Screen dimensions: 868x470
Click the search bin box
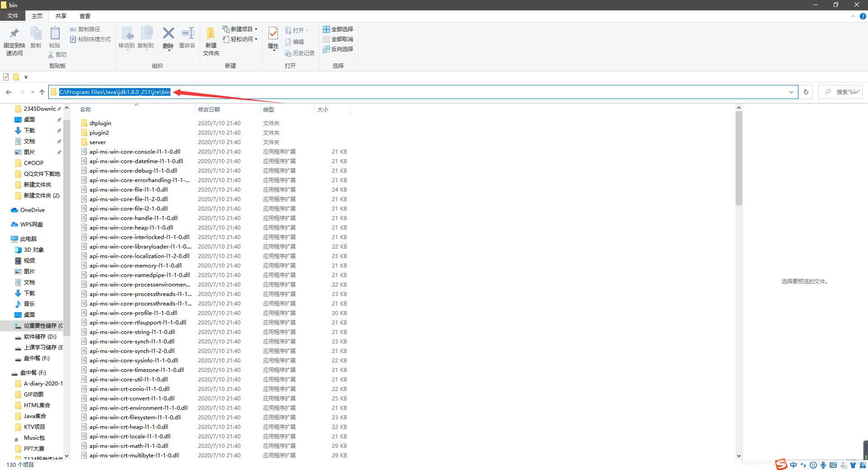[x=840, y=92]
